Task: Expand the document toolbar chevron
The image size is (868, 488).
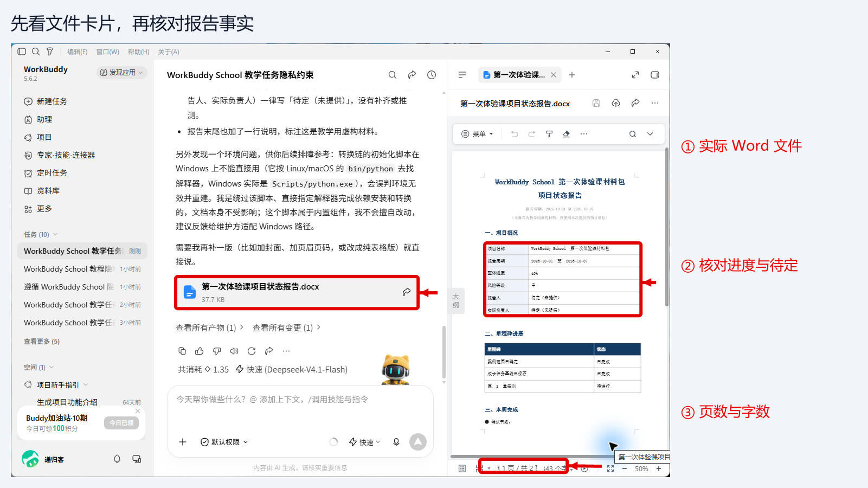Action: pyautogui.click(x=650, y=134)
